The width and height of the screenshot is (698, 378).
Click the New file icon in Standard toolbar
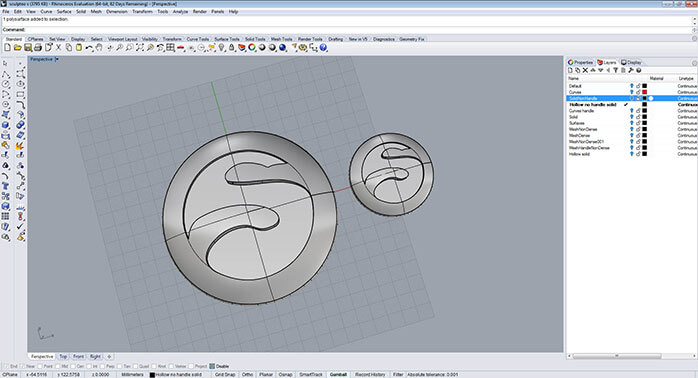7,48
